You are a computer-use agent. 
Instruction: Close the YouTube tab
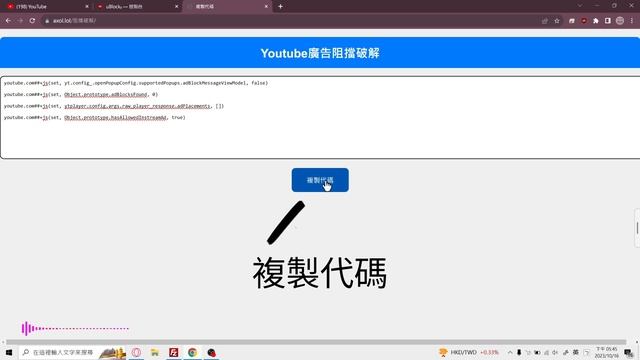coord(87,7)
